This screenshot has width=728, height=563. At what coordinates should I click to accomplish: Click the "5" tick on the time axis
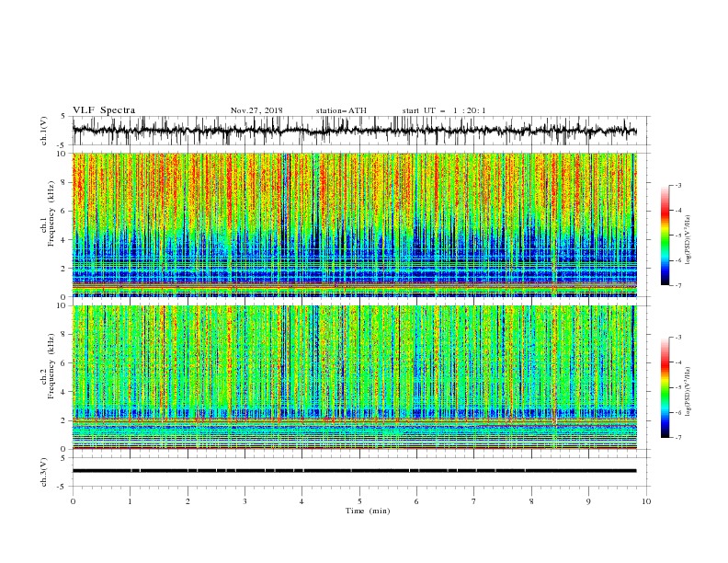click(359, 501)
